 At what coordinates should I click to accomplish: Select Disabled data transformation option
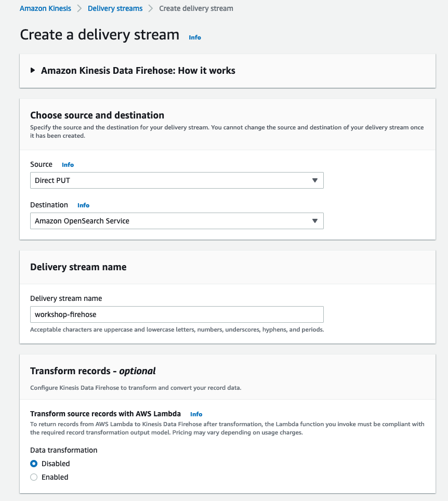34,464
